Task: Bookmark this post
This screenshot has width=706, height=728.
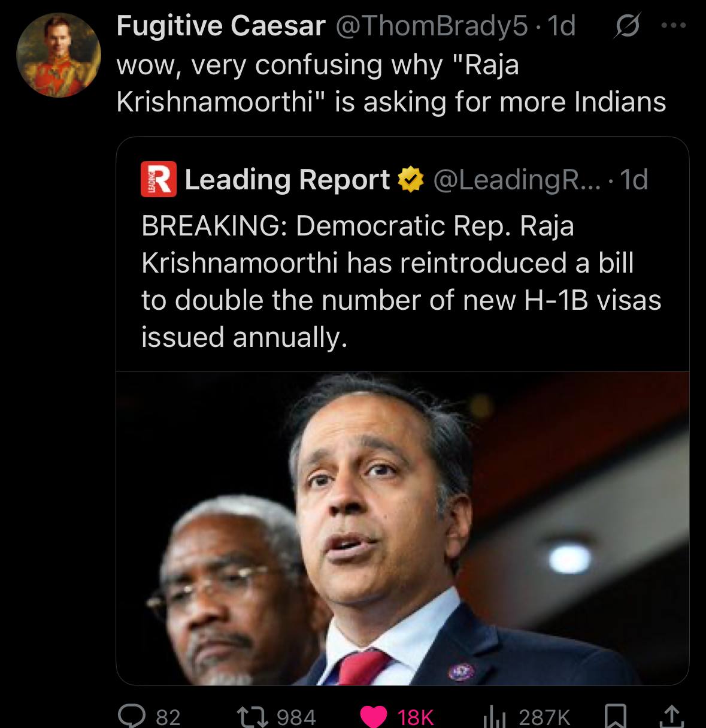Action: 613,715
